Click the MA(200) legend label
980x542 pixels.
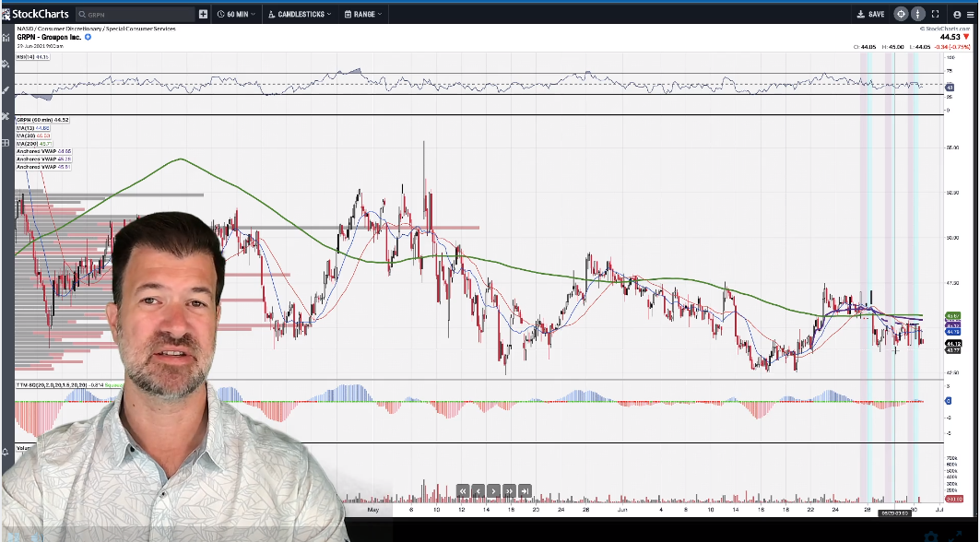(34, 144)
